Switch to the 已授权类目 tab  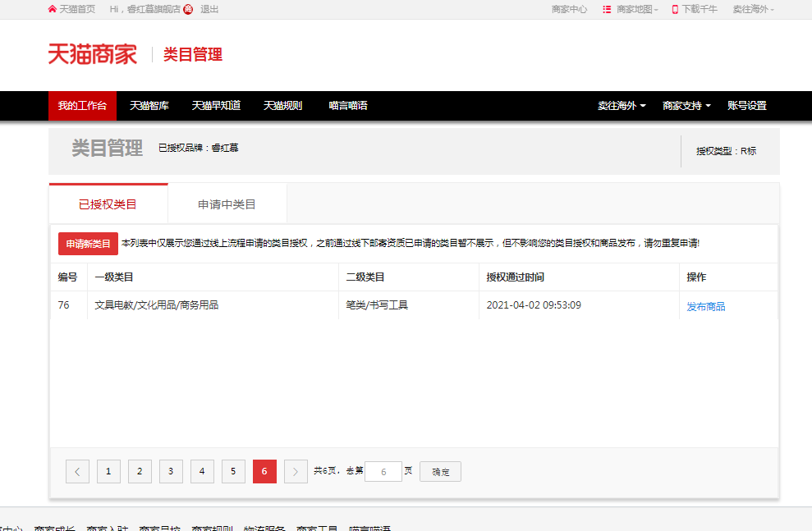[x=108, y=204]
